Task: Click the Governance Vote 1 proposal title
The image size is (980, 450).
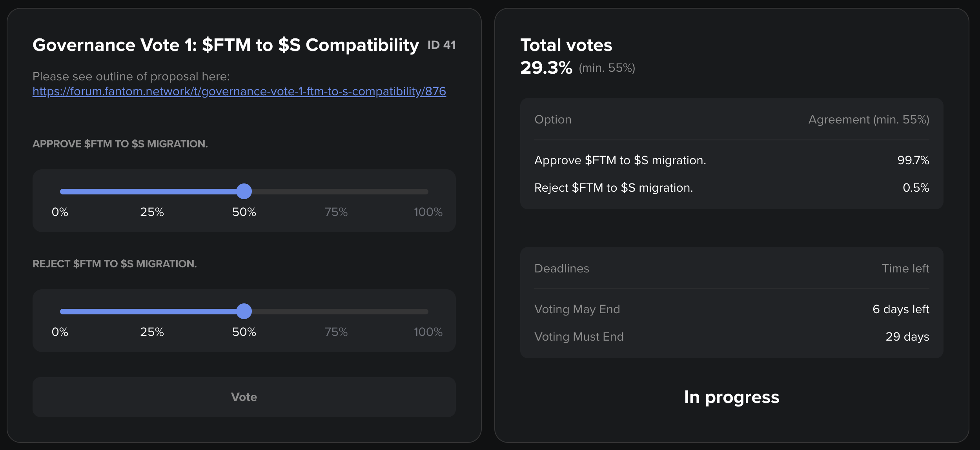Action: coord(226,45)
